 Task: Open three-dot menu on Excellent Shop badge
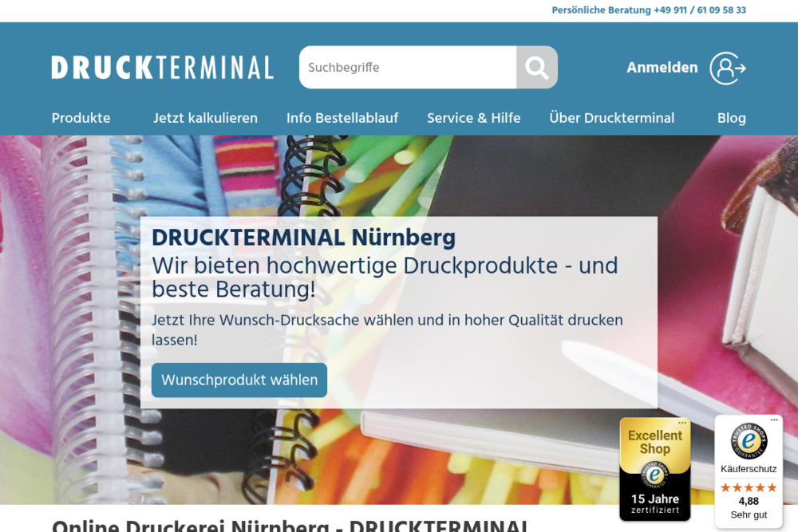(x=682, y=423)
